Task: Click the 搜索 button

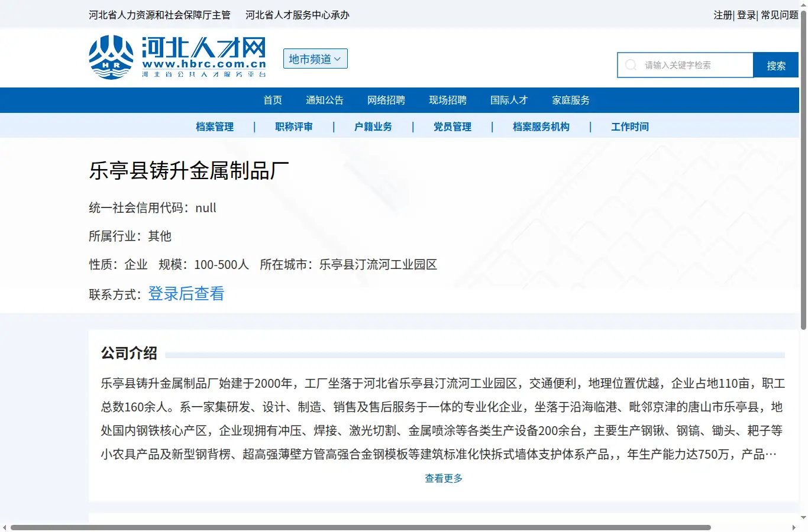Action: (x=776, y=65)
